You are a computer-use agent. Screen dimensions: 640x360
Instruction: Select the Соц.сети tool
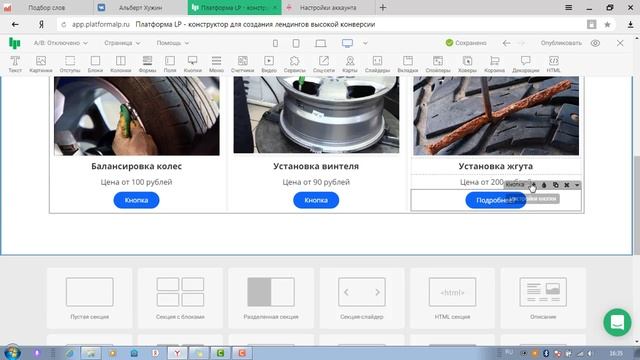pyautogui.click(x=324, y=64)
